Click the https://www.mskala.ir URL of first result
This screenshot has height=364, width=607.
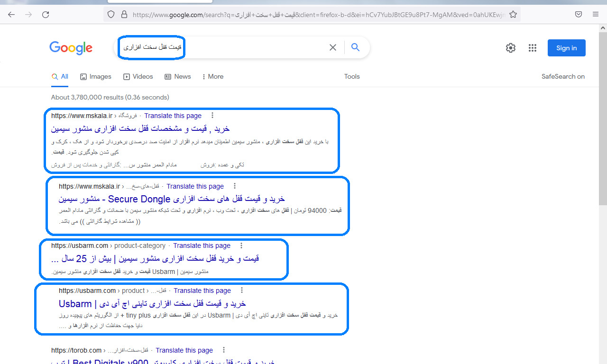click(x=82, y=116)
